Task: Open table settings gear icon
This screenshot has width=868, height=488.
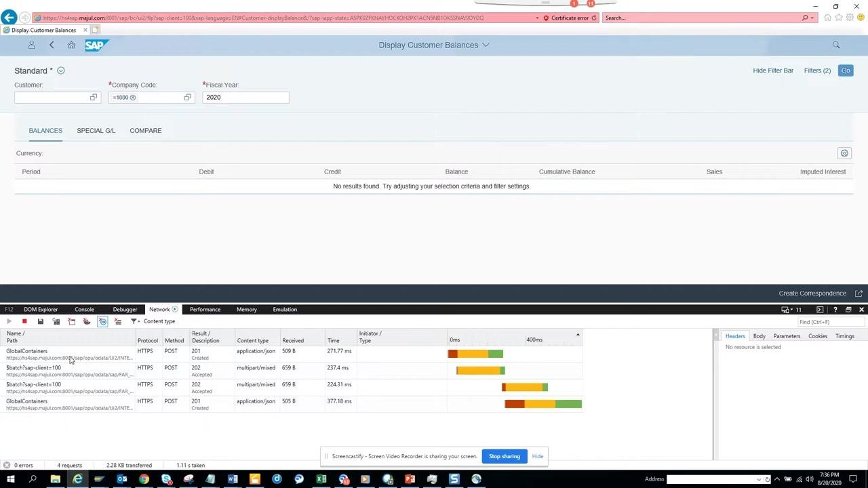Action: [844, 153]
